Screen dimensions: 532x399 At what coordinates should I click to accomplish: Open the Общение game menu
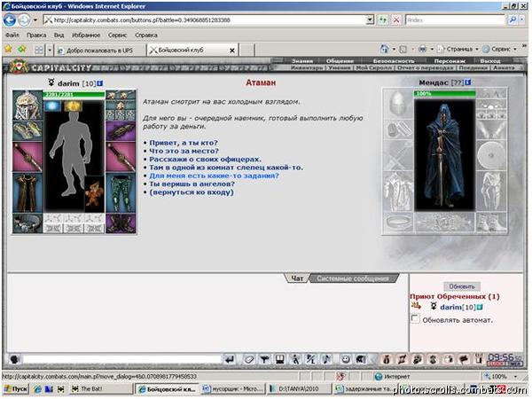(340, 61)
